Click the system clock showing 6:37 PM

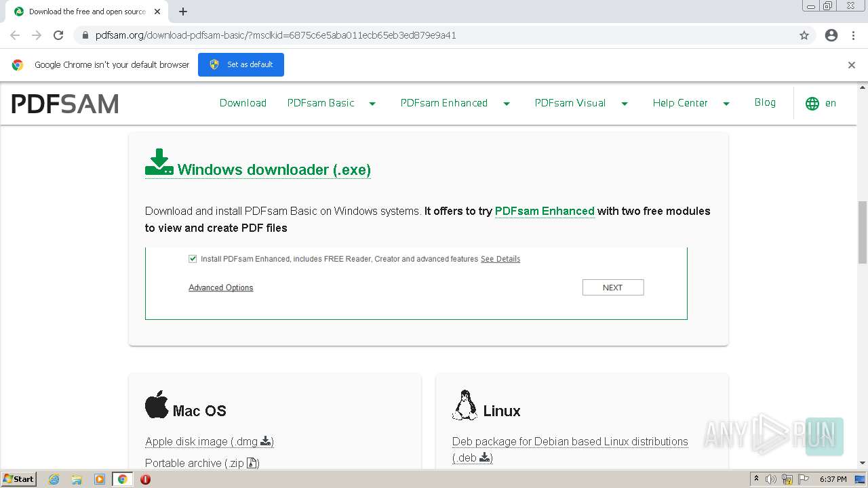tap(833, 479)
